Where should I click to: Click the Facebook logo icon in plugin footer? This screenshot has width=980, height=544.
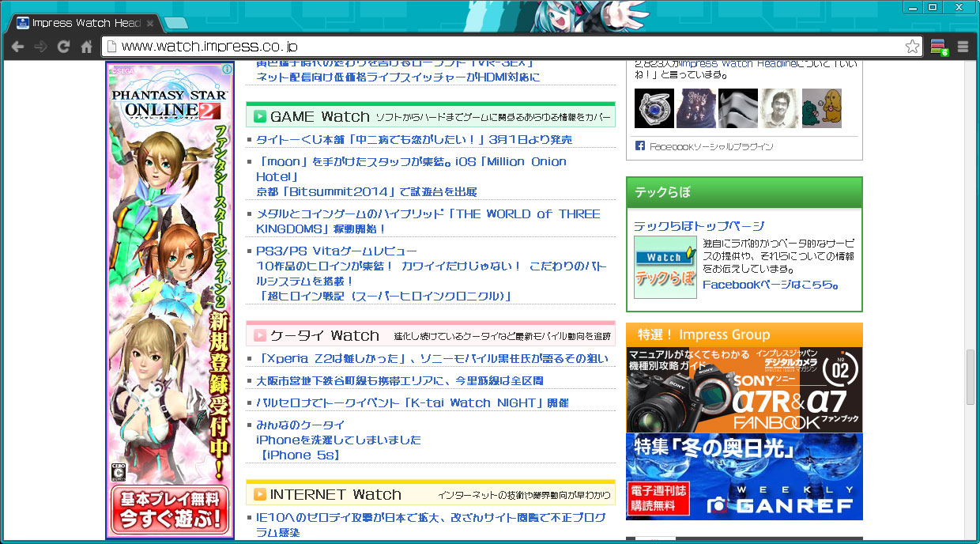click(640, 146)
